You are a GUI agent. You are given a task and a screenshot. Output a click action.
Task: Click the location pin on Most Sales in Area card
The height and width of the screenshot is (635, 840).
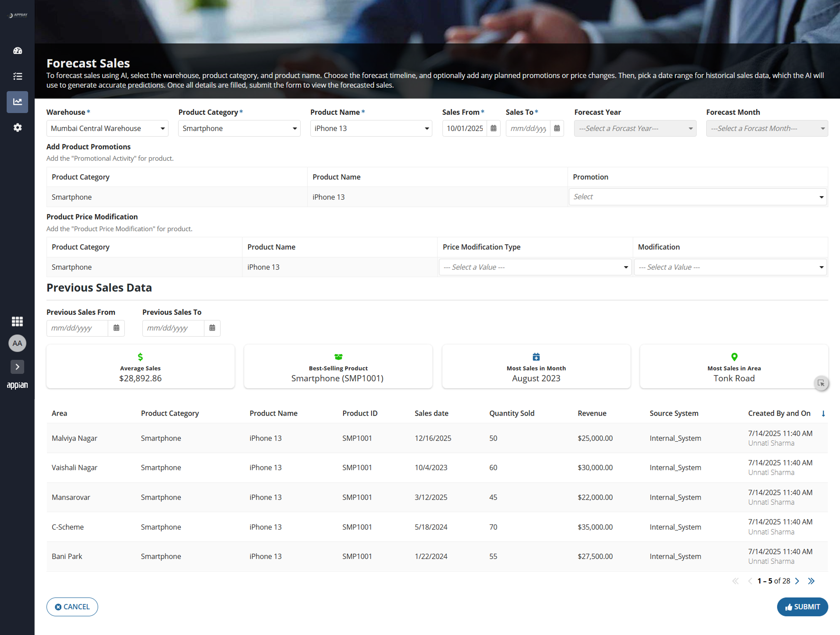(x=734, y=357)
